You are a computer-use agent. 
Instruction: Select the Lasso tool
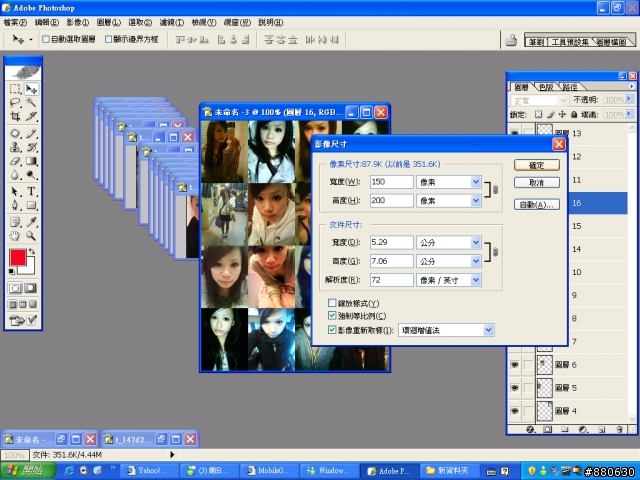tap(15, 102)
